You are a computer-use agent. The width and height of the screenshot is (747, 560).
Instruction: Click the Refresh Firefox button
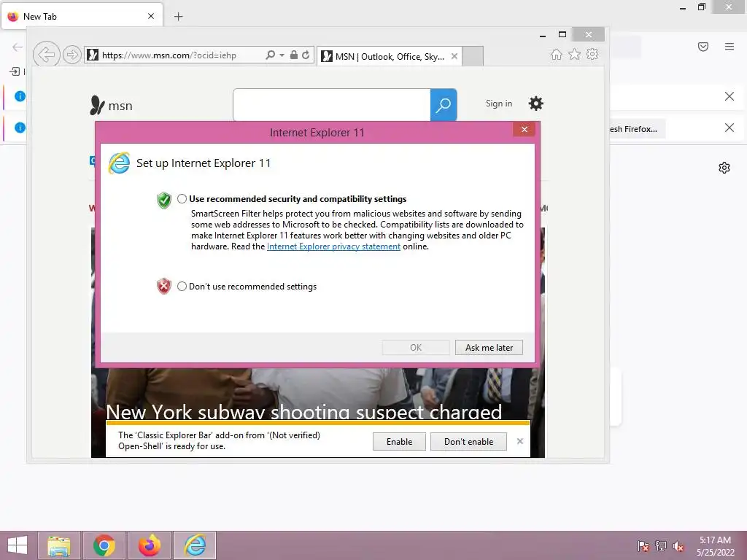pyautogui.click(x=637, y=129)
